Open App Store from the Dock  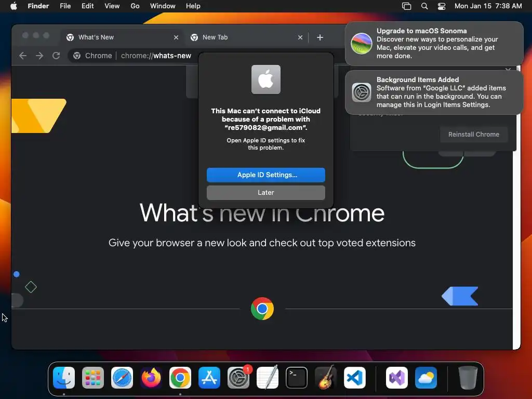209,378
